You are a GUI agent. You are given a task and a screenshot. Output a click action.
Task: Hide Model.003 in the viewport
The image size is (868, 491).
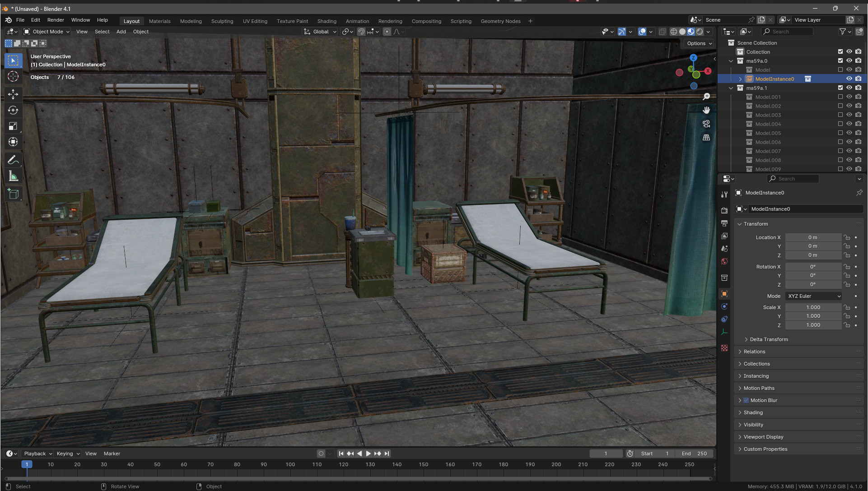pyautogui.click(x=849, y=115)
